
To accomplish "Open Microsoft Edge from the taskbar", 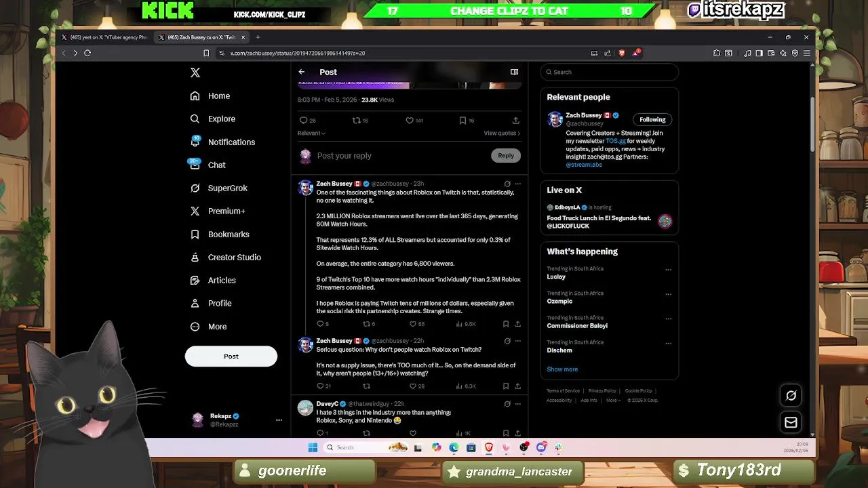I will pos(454,447).
